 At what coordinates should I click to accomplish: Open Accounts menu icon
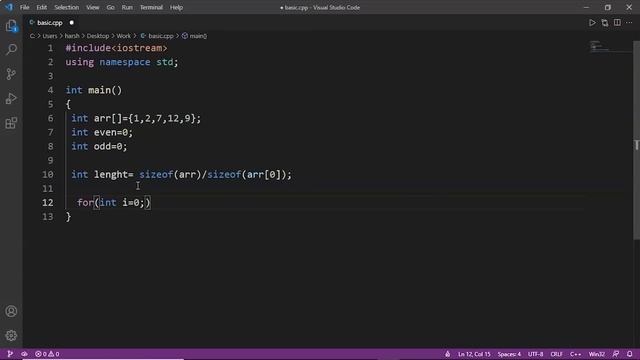pos(11,311)
